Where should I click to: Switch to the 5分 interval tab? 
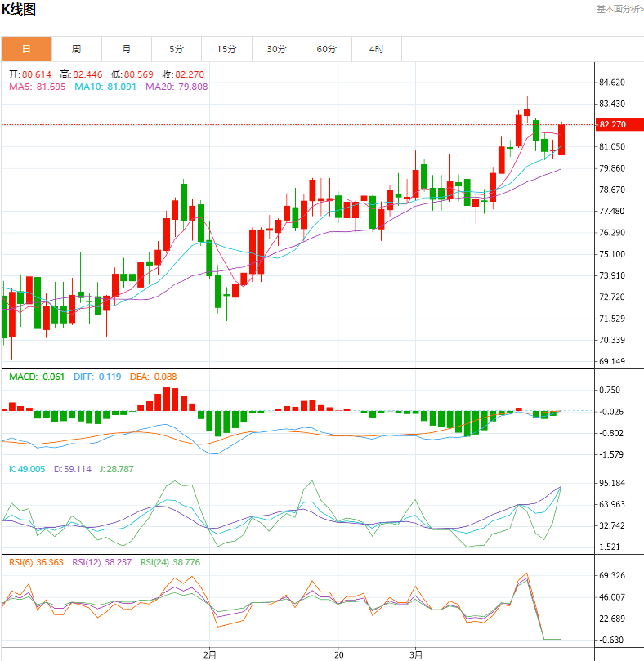[177, 49]
